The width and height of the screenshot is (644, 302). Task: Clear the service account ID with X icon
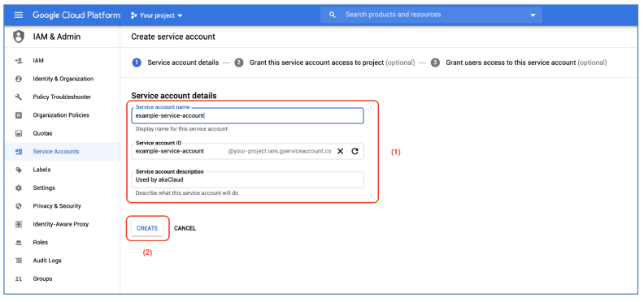pyautogui.click(x=340, y=151)
